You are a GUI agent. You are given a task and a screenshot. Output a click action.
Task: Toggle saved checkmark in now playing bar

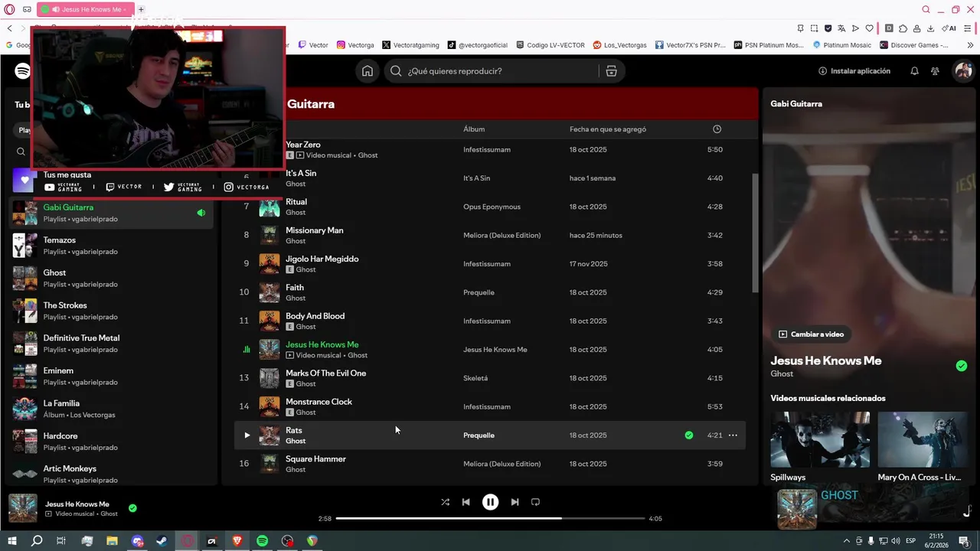coord(132,508)
